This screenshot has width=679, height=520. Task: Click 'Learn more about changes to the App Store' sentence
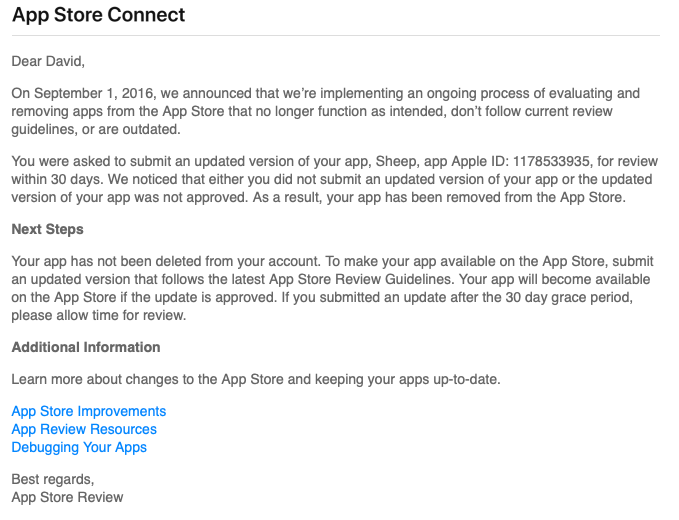[x=256, y=379]
